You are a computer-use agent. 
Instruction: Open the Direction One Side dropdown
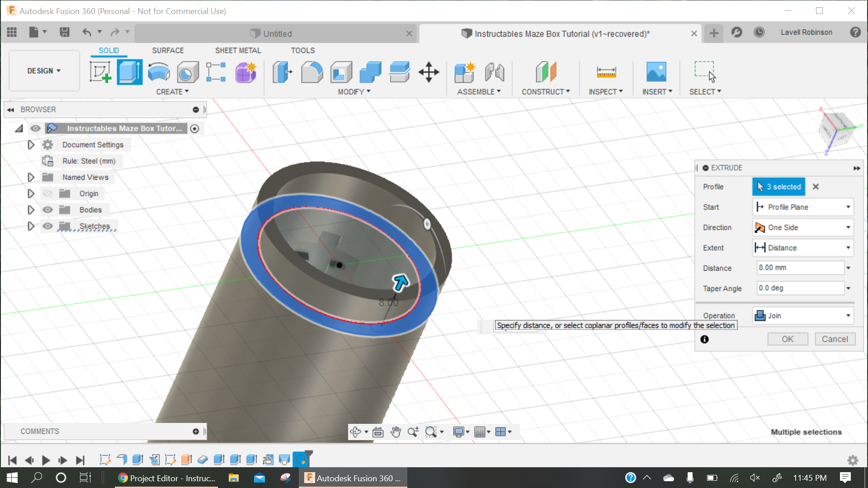click(803, 227)
